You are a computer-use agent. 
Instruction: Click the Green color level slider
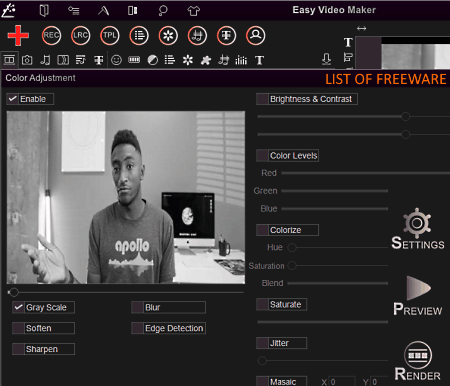(335, 191)
